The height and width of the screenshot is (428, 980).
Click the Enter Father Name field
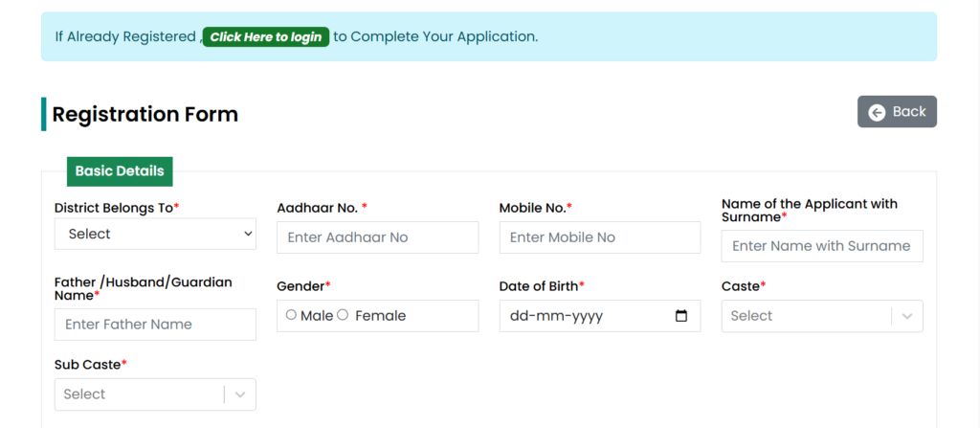coord(155,325)
